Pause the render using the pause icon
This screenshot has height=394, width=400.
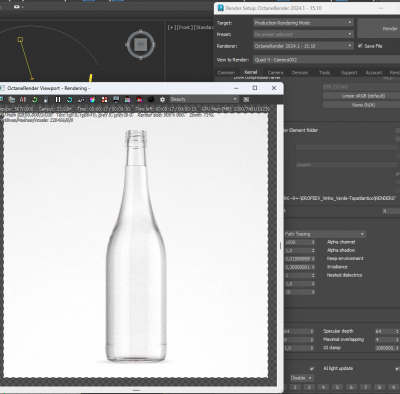click(x=58, y=99)
